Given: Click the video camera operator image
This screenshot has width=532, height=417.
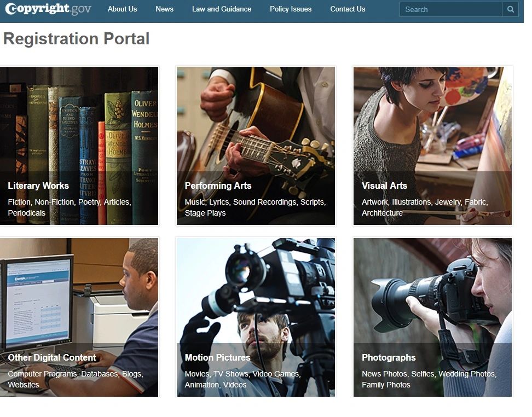Looking at the screenshot, I should (256, 290).
